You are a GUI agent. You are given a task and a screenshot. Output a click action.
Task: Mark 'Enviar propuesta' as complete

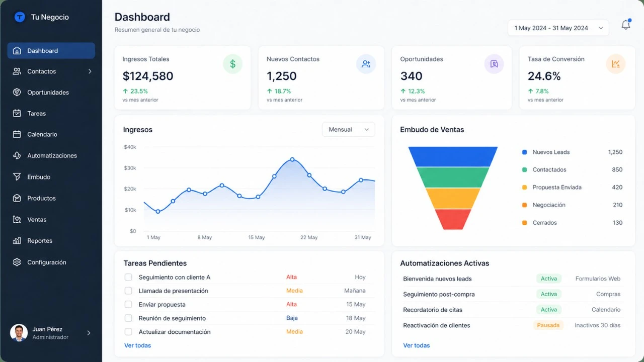[128, 304]
